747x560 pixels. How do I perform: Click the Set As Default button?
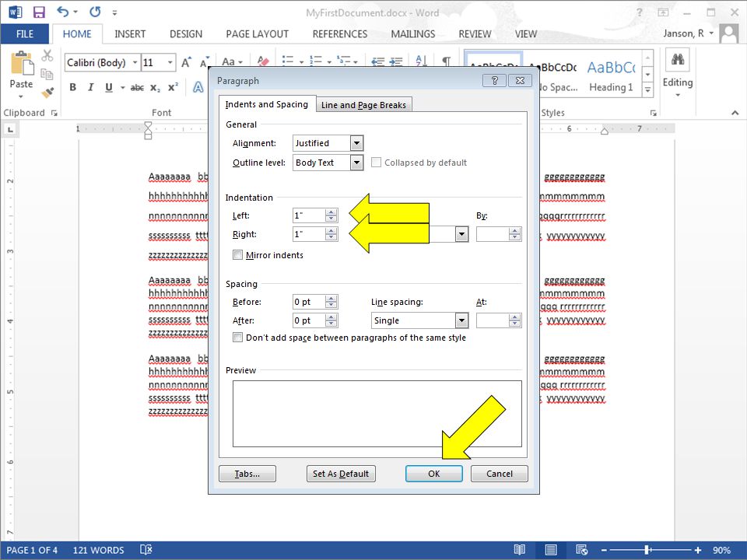341,474
